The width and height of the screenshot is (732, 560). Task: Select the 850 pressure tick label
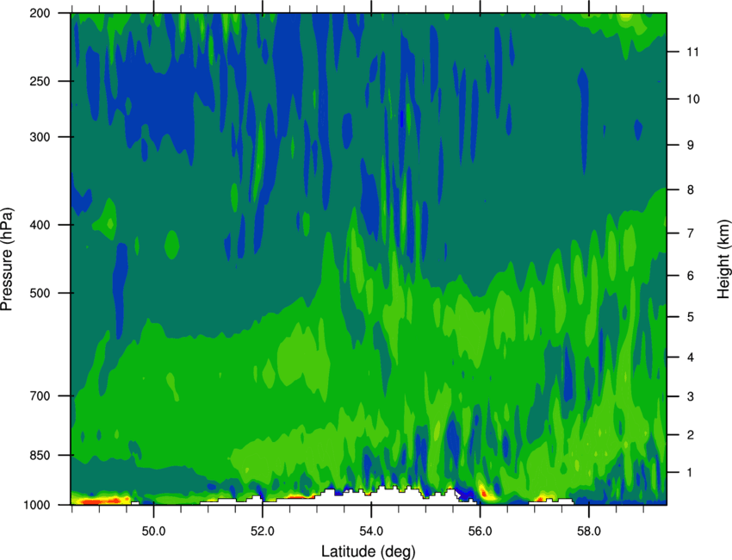coord(40,455)
